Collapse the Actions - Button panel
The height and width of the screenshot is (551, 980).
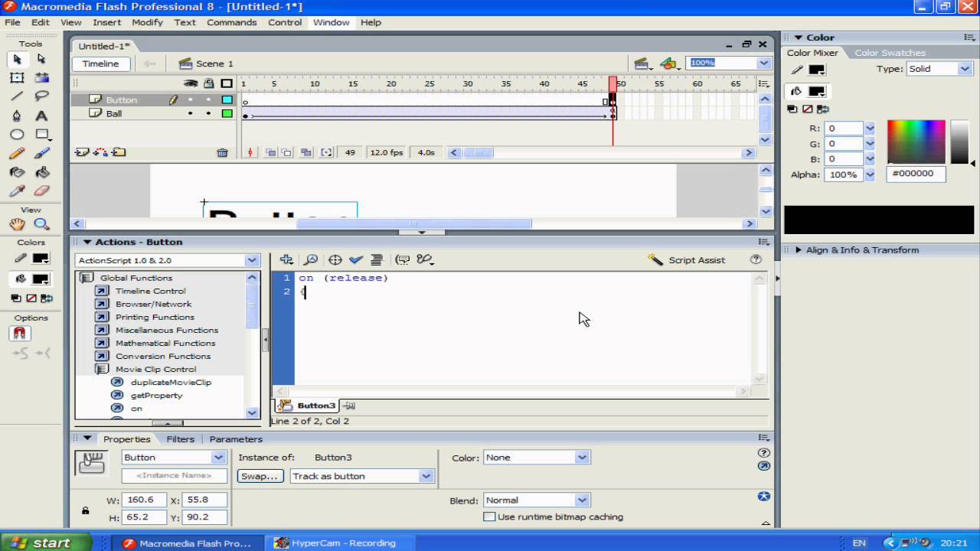pyautogui.click(x=87, y=242)
